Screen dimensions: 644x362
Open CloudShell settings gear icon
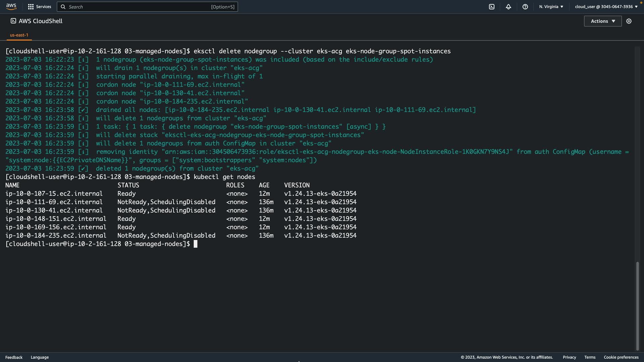[629, 21]
